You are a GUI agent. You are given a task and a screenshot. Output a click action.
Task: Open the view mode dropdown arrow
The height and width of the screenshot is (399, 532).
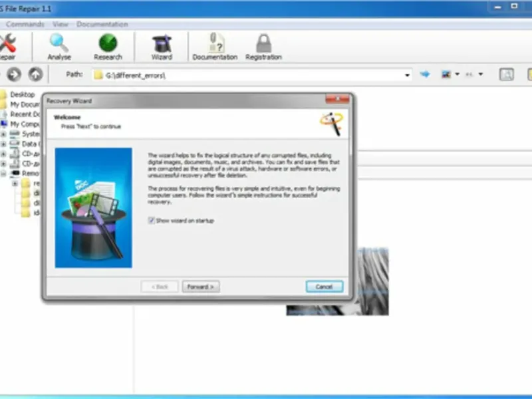457,74
